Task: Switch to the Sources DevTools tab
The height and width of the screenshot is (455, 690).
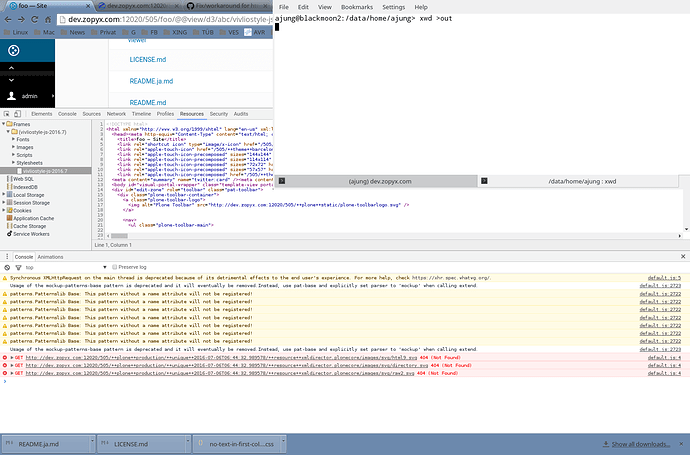Action: coord(92,114)
